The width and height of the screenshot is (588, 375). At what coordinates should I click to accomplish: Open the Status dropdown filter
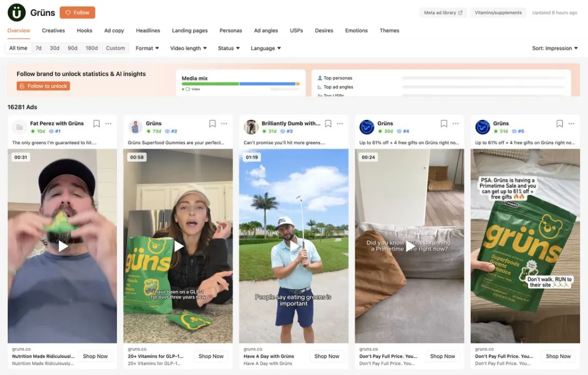(229, 48)
